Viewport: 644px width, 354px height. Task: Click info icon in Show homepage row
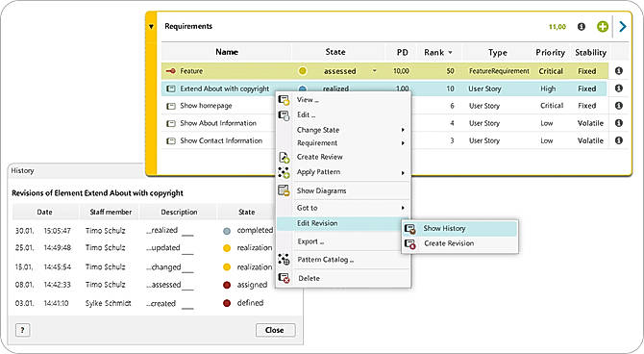(619, 106)
